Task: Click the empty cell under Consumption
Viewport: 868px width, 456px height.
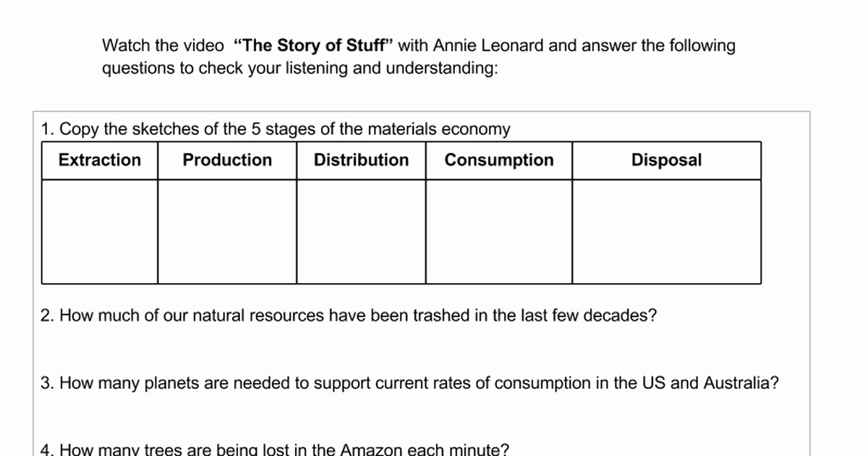Action: click(x=499, y=232)
